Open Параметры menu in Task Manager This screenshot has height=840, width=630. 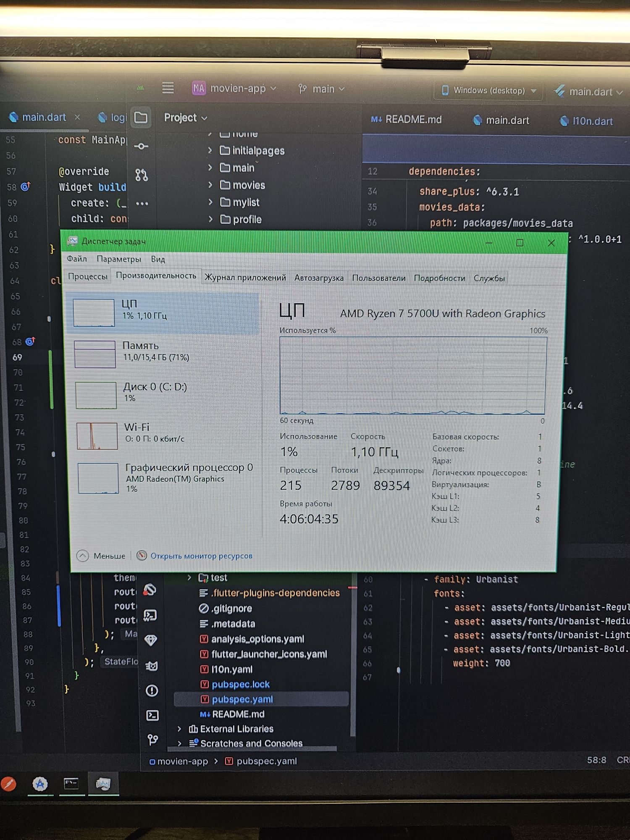[x=119, y=259]
